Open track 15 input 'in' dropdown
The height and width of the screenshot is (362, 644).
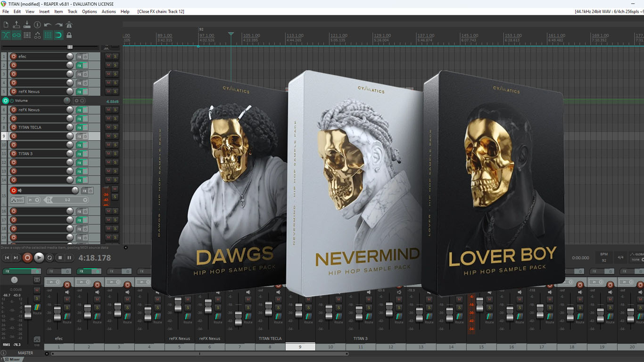pyautogui.click(x=33, y=200)
